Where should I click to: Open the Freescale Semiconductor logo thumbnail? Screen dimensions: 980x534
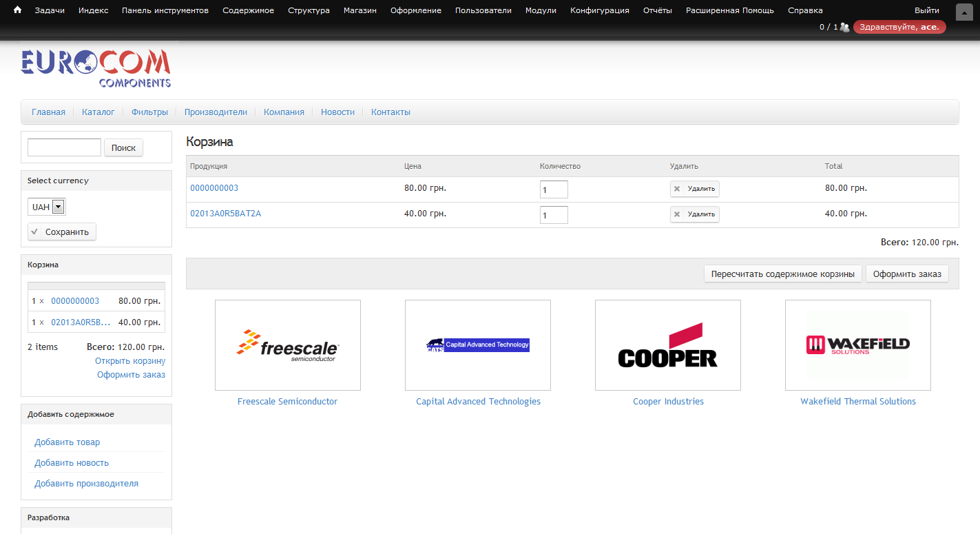click(288, 345)
